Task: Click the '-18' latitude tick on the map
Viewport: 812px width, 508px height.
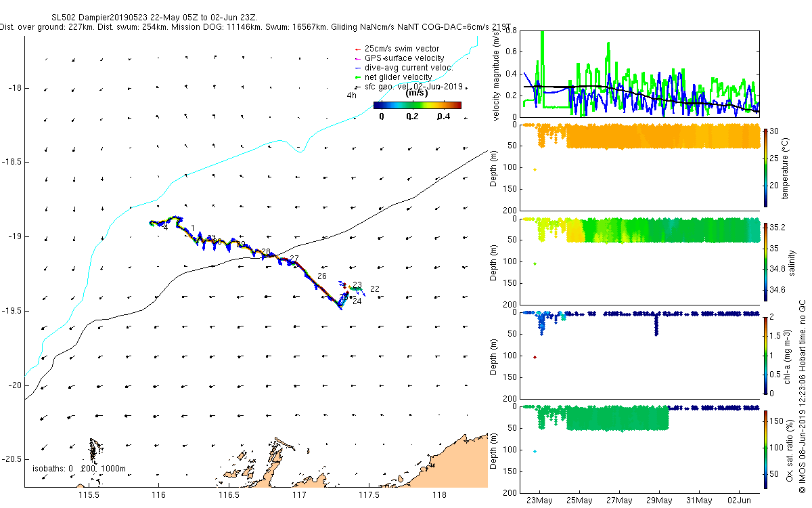Action: (x=14, y=88)
